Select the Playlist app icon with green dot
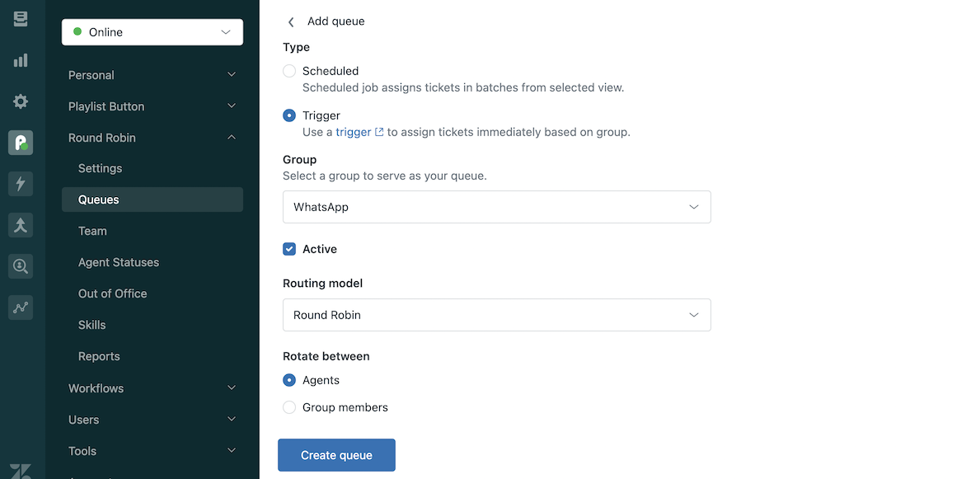The image size is (980, 479). tap(20, 143)
